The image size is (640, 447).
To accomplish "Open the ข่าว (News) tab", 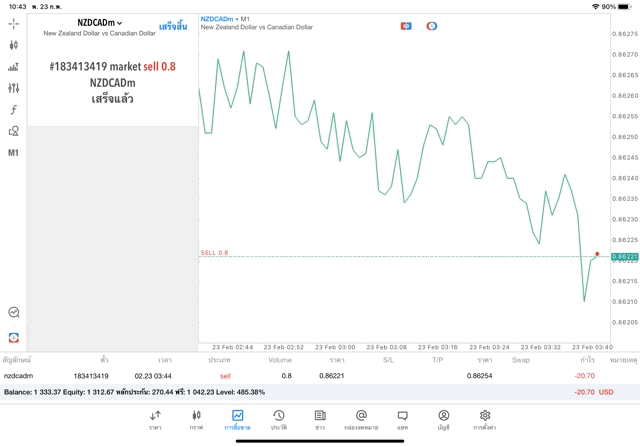I will pyautogui.click(x=319, y=419).
